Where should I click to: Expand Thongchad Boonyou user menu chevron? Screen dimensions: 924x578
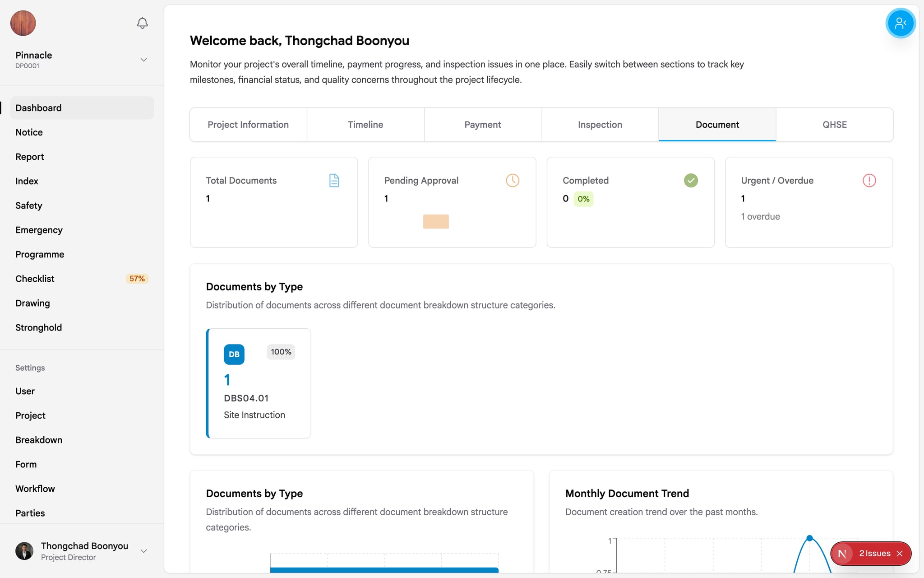143,551
